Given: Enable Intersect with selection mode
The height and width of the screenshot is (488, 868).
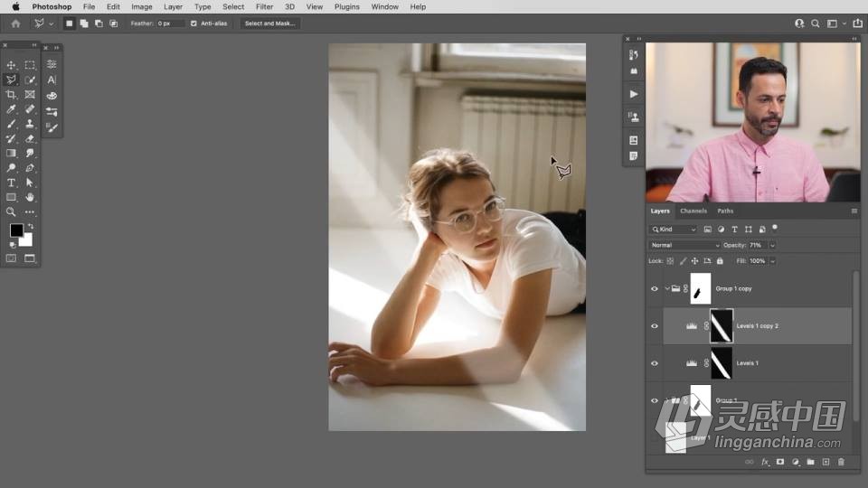Looking at the screenshot, I should (x=114, y=23).
